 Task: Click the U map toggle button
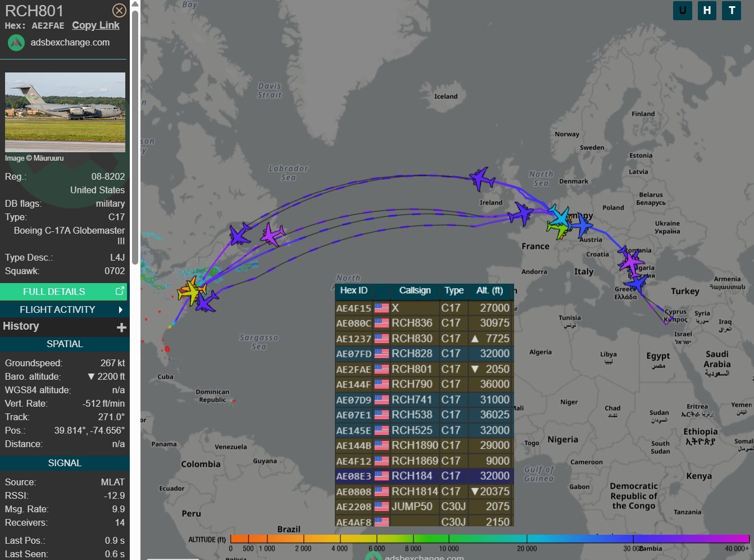click(683, 10)
